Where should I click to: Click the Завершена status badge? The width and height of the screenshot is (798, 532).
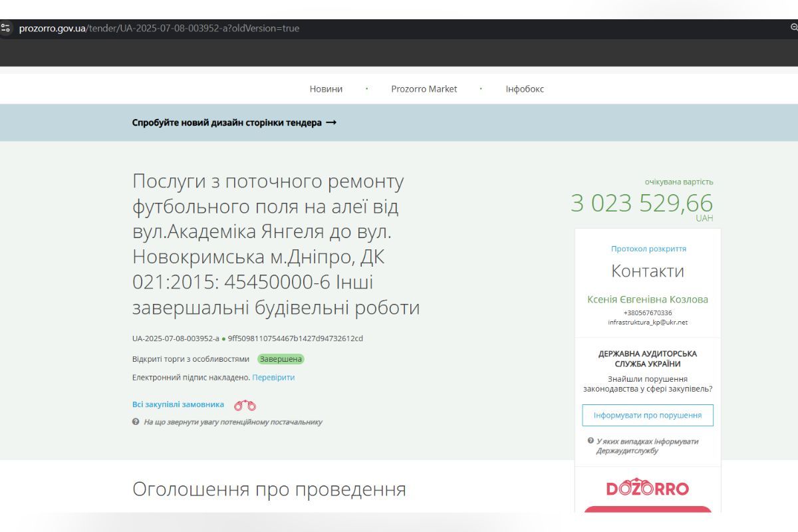coord(281,359)
